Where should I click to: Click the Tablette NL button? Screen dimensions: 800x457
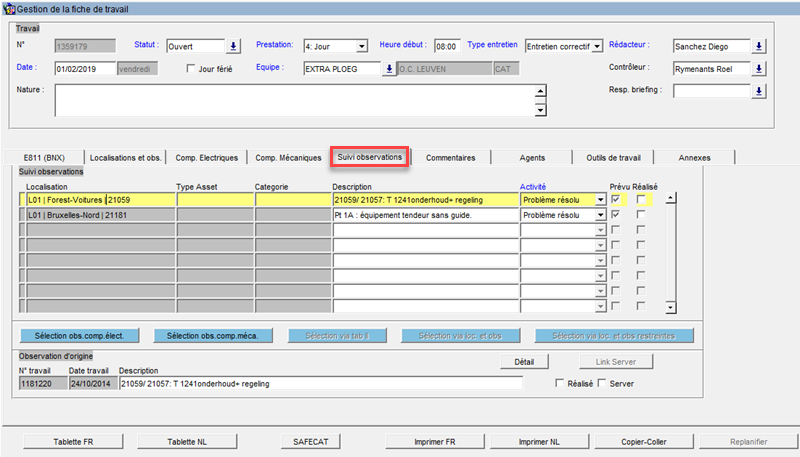(x=187, y=442)
